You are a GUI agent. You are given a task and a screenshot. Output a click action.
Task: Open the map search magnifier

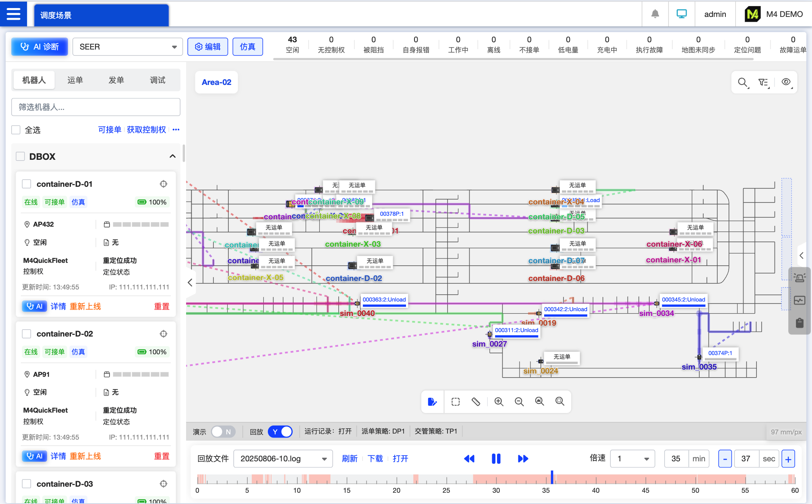(742, 83)
